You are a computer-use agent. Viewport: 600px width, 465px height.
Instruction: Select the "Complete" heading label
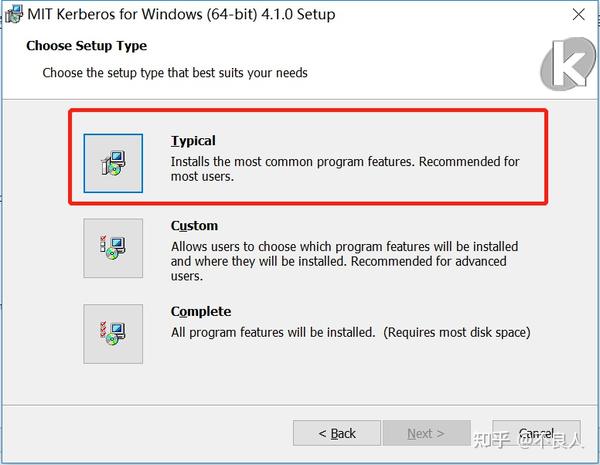(201, 311)
